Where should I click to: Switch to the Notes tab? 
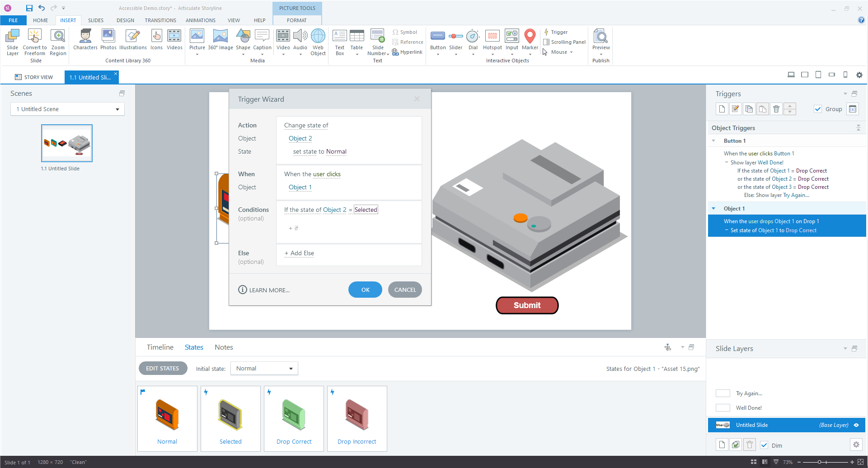[224, 347]
